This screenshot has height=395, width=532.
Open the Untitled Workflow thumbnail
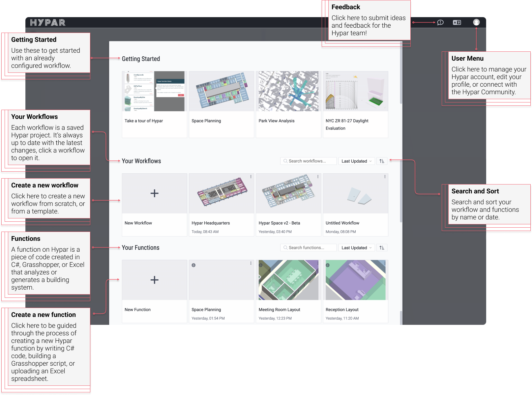click(x=356, y=193)
